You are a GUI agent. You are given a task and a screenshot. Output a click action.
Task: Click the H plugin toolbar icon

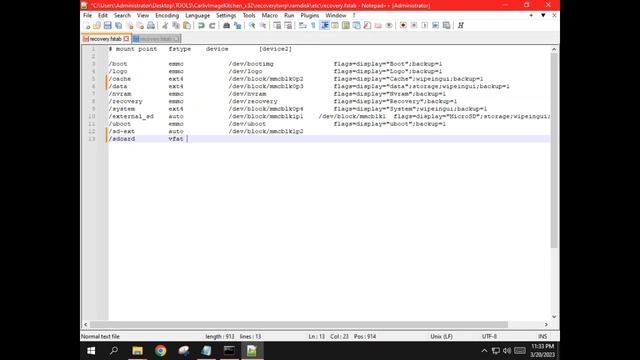tap(460, 25)
